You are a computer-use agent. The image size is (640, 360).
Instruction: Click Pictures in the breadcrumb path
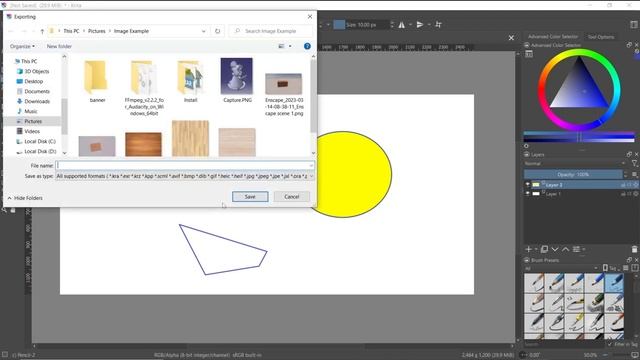click(x=97, y=31)
